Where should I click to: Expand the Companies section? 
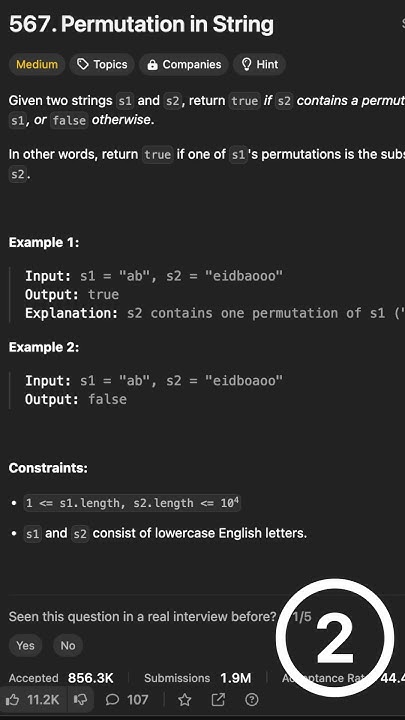tap(183, 64)
